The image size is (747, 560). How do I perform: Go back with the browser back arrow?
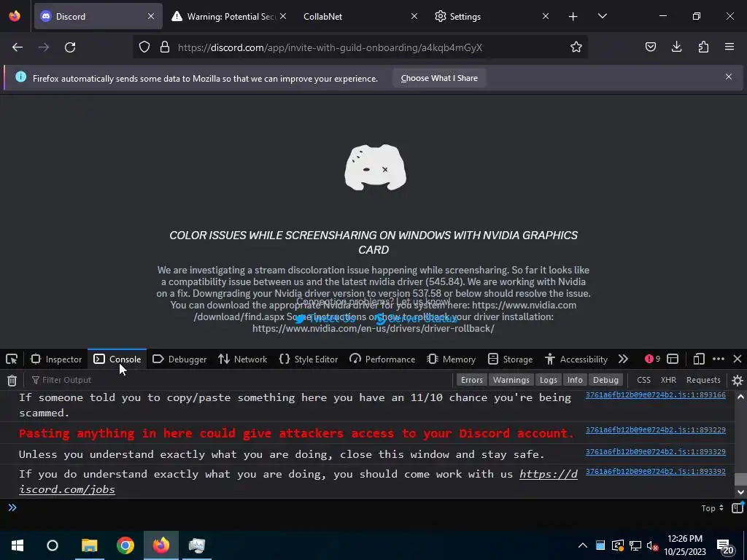[18, 47]
